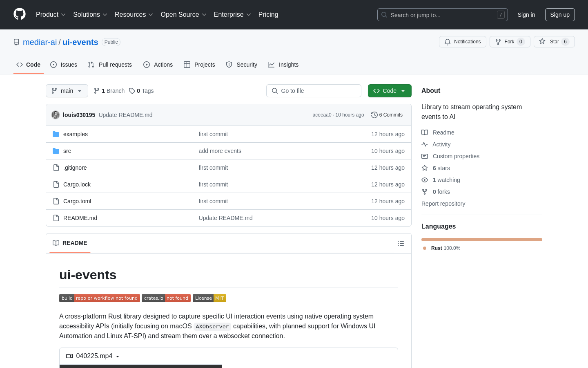
Task: Click the pulse icon next to Activity
Action: click(425, 144)
